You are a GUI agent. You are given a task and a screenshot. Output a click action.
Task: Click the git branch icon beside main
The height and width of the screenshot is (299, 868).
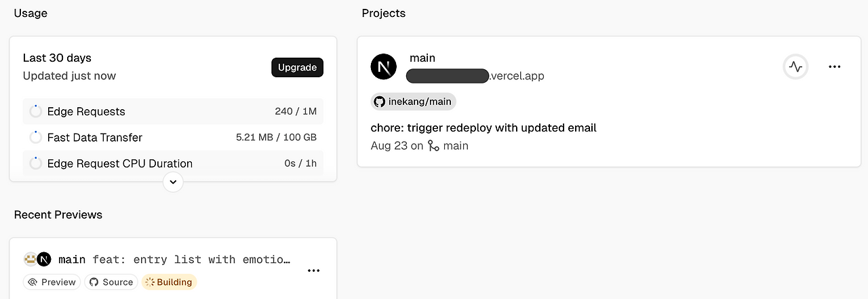click(434, 146)
